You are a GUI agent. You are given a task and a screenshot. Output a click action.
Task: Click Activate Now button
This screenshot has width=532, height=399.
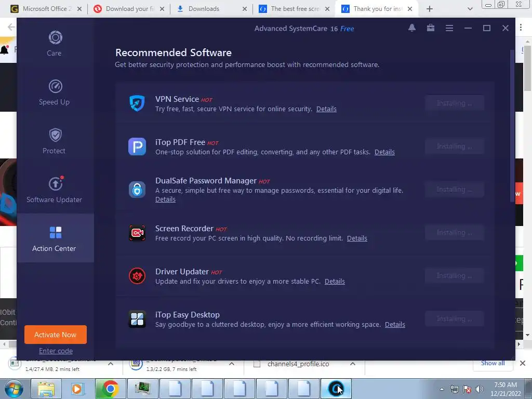coord(55,335)
